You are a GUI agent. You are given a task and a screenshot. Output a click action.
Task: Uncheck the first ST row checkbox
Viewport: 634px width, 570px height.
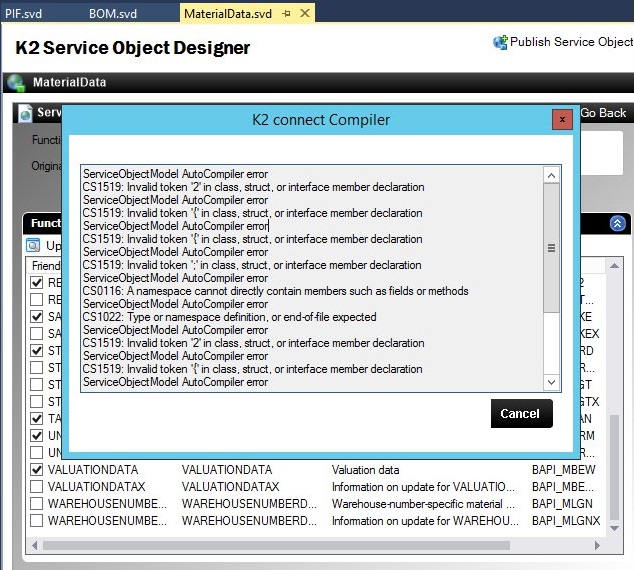pyautogui.click(x=37, y=350)
